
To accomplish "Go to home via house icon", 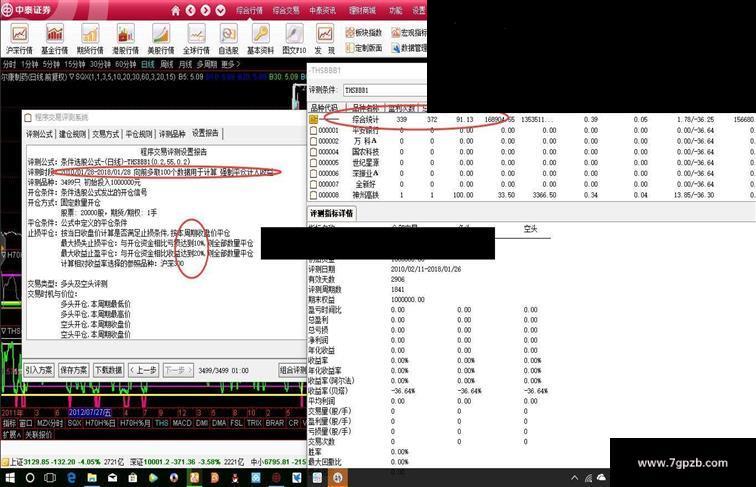I will point(176,10).
